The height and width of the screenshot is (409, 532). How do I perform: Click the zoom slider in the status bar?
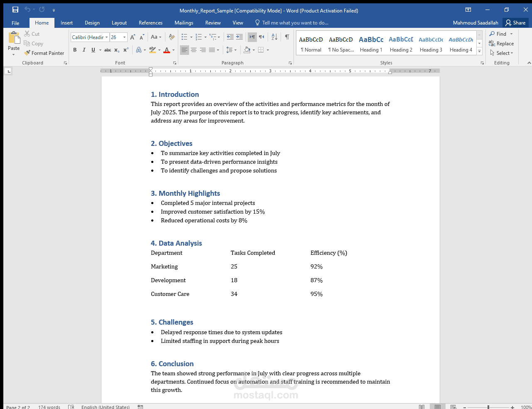tap(488, 407)
